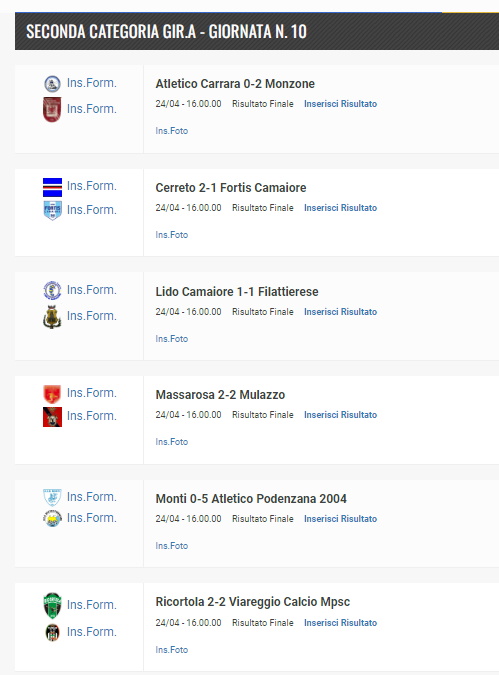Viewport: 499px width, 675px height.
Task: Open Ins.Form. next to Lido Camaiore crest
Action: 92,290
